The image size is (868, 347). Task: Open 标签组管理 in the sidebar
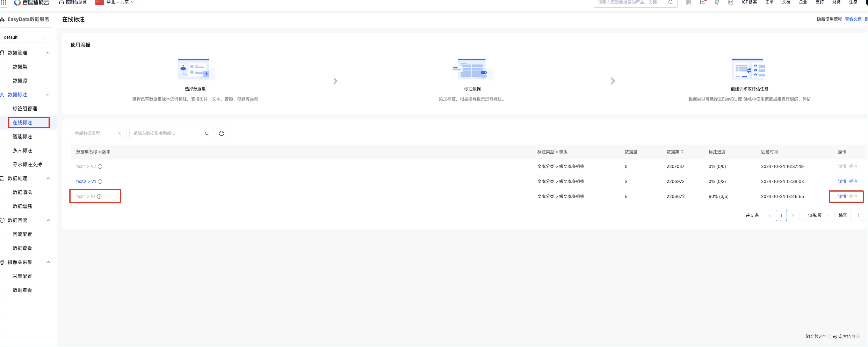tap(25, 108)
